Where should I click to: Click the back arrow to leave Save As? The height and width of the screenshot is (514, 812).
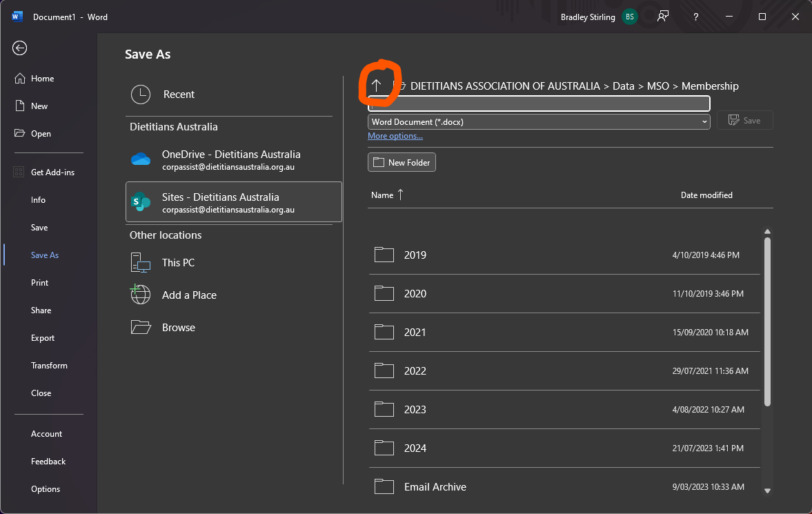point(19,48)
